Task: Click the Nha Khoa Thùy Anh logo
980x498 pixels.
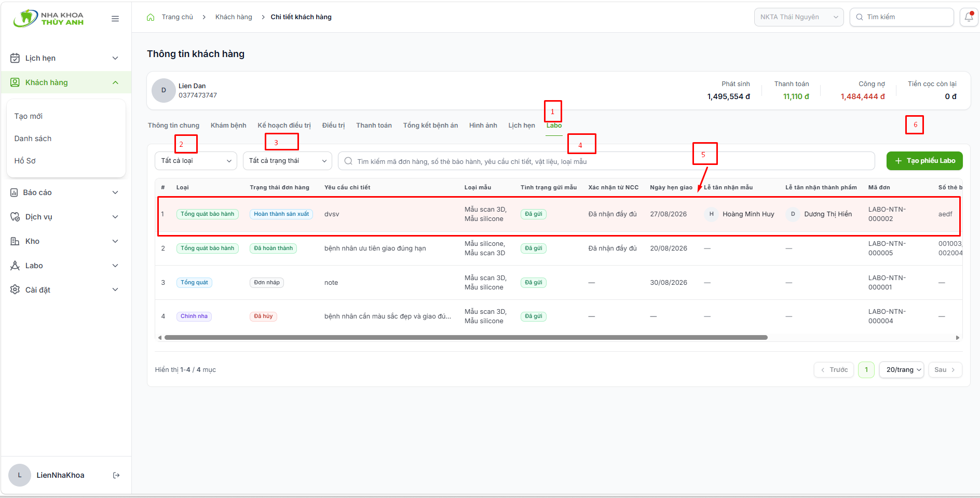Action: 48,18
